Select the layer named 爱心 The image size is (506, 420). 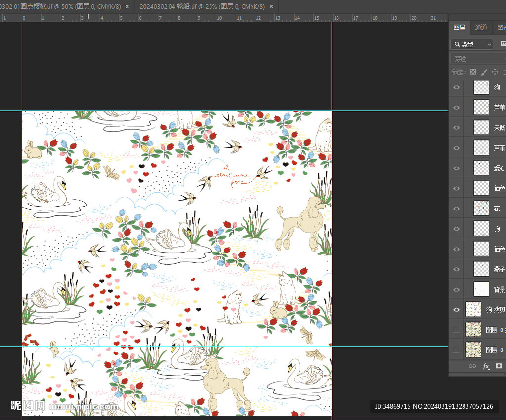coord(500,168)
